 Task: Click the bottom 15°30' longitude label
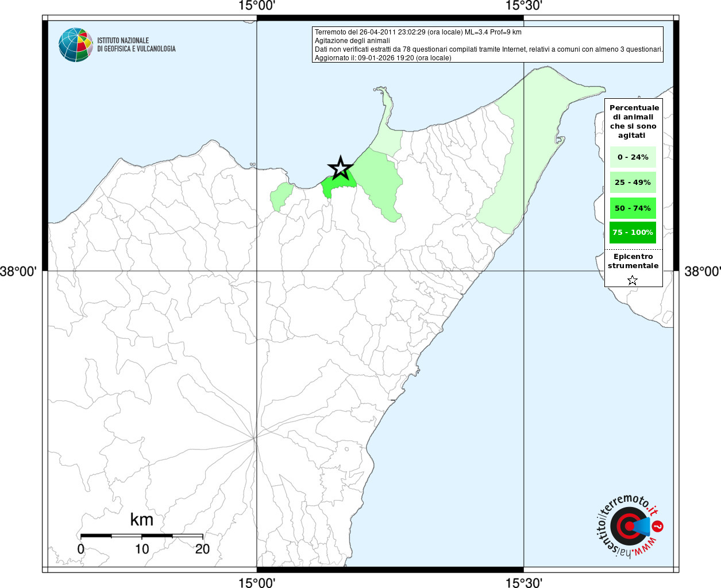click(524, 582)
